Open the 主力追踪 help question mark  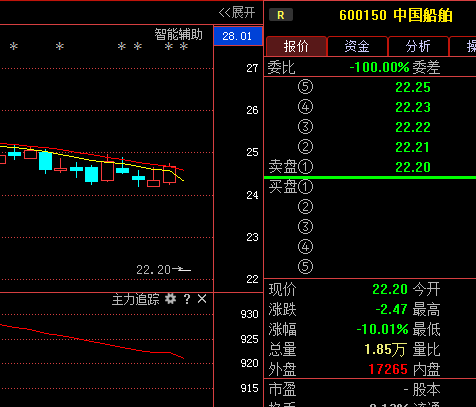187,299
